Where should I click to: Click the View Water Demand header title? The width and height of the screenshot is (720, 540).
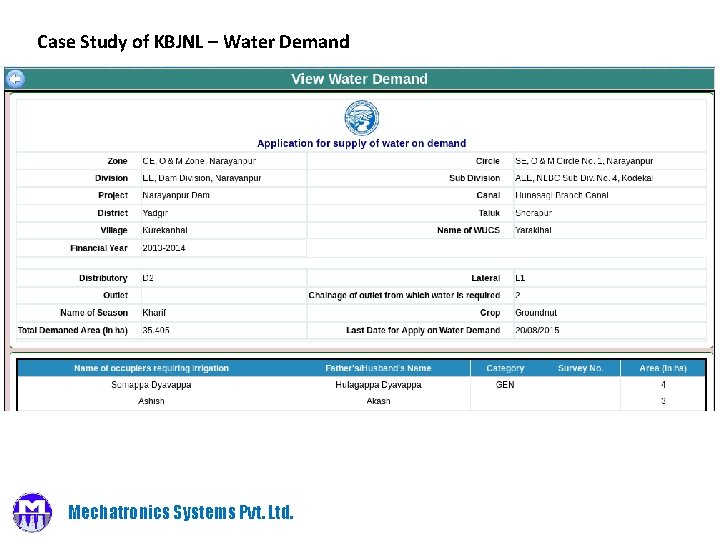(359, 79)
